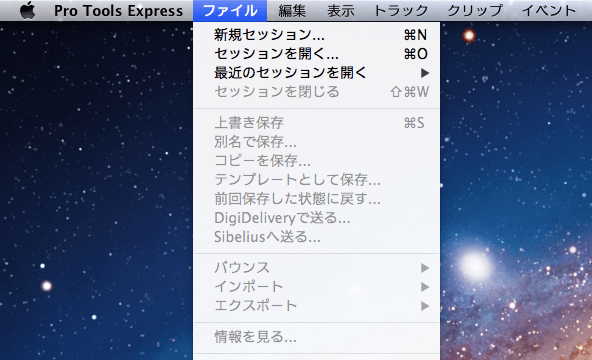Viewport: 592px width, 360px height.
Task: Select 前回保存した状態に戻す... item
Action: (x=316, y=199)
